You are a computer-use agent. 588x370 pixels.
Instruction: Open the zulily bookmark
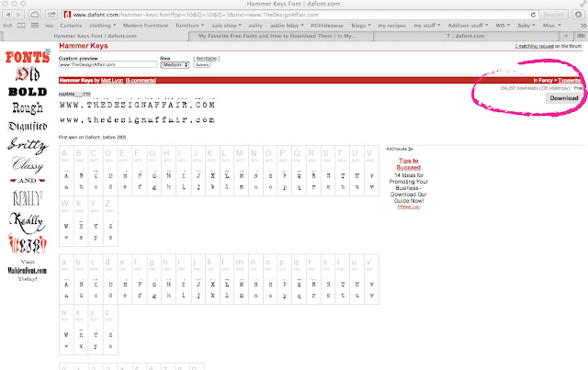click(x=255, y=26)
